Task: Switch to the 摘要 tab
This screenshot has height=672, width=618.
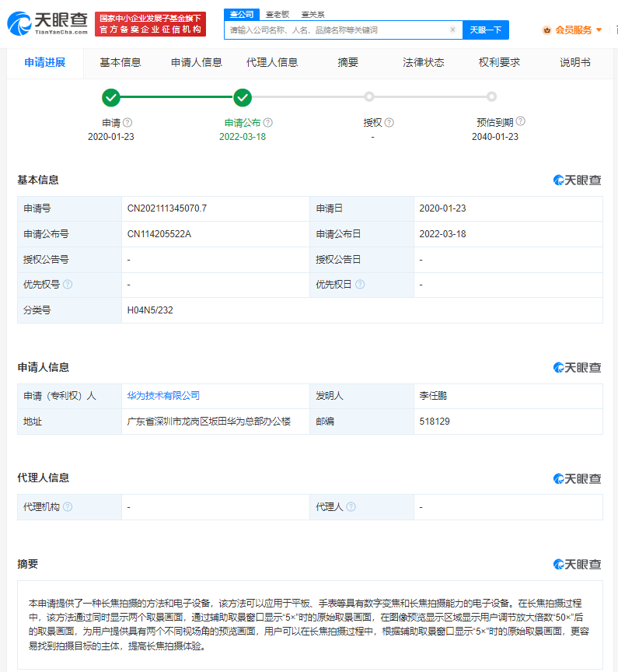Action: (347, 63)
